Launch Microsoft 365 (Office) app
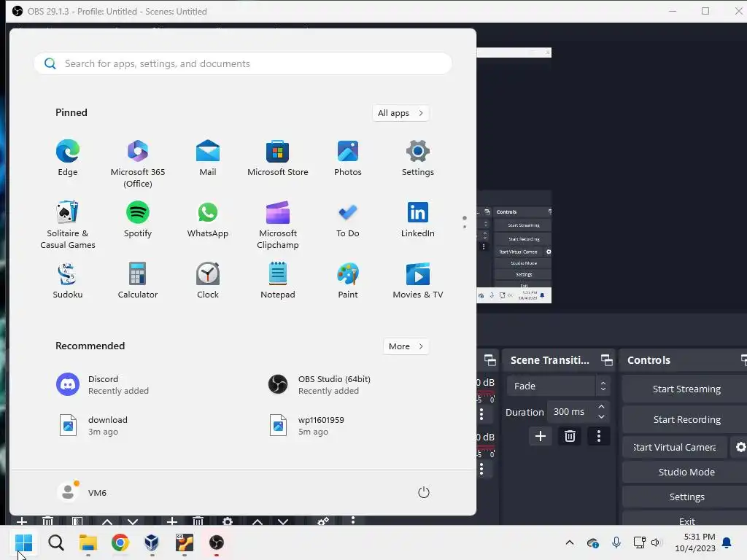The height and width of the screenshot is (560, 747). tap(138, 163)
